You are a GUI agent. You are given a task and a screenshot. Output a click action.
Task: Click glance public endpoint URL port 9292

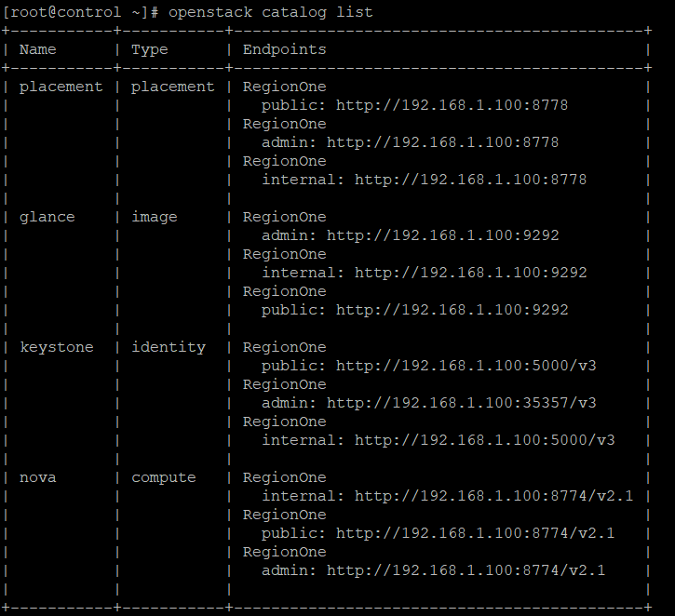(452, 310)
